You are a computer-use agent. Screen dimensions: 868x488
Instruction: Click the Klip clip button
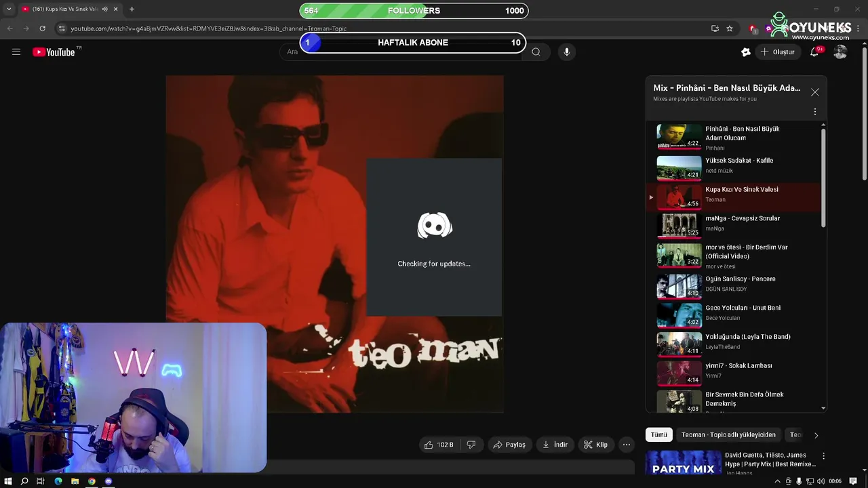[595, 445]
